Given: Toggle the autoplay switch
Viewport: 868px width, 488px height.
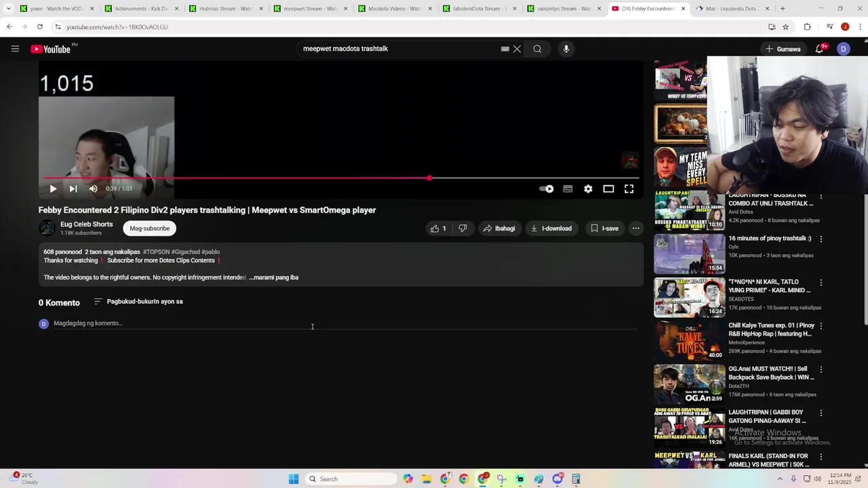Looking at the screenshot, I should tap(547, 189).
